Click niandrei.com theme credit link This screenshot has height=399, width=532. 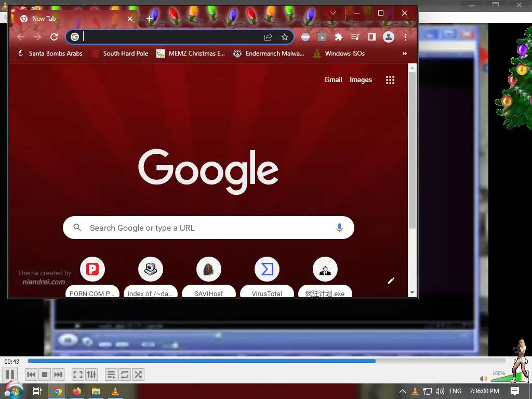(44, 282)
